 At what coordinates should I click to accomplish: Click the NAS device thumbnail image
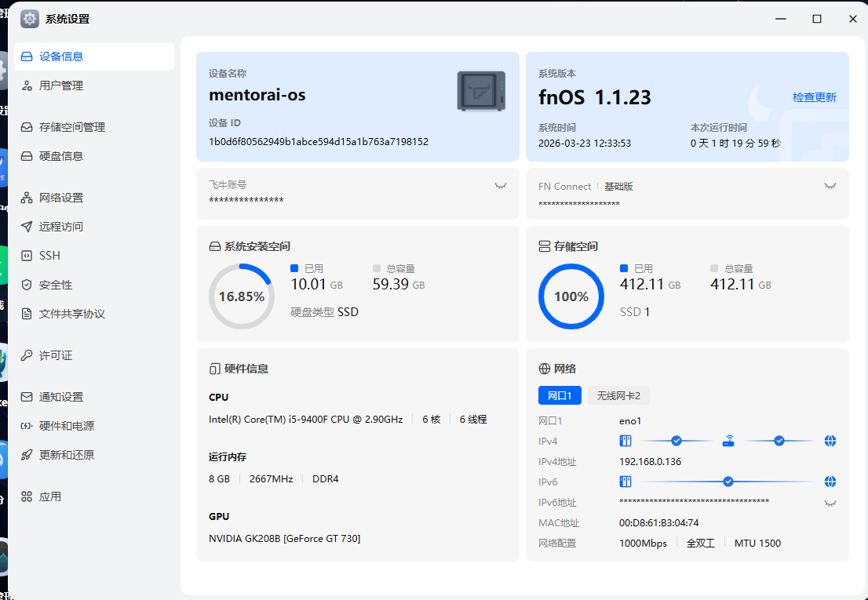pyautogui.click(x=481, y=91)
